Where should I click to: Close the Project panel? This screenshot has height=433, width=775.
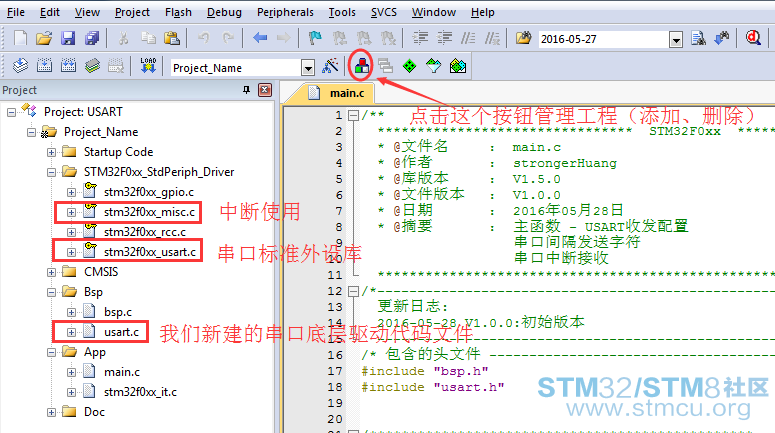click(265, 90)
